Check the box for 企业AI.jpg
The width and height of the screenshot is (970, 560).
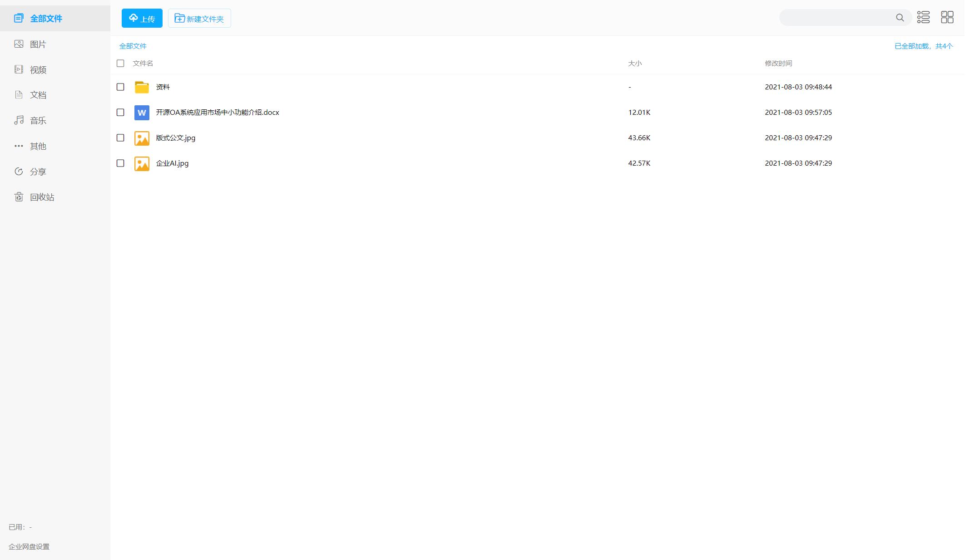click(x=120, y=163)
